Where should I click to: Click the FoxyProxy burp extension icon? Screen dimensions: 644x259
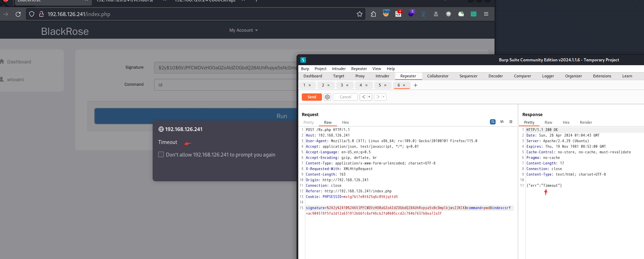coord(386,14)
